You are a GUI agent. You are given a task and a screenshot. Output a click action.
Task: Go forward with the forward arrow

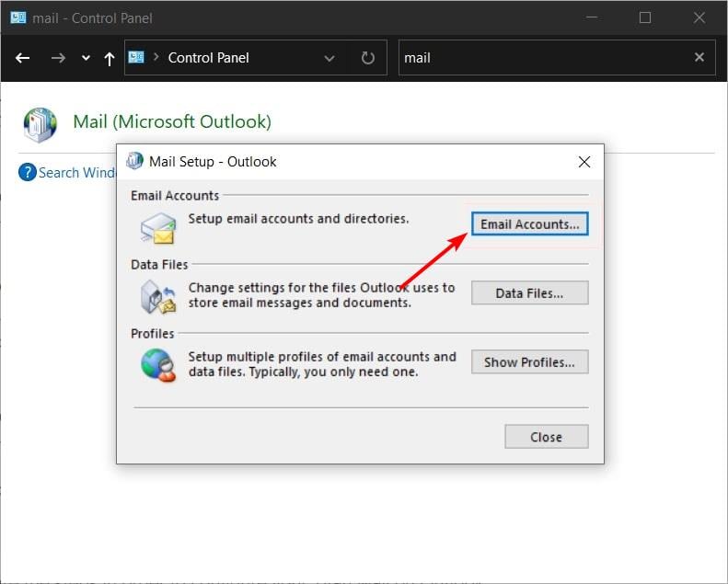[58, 58]
